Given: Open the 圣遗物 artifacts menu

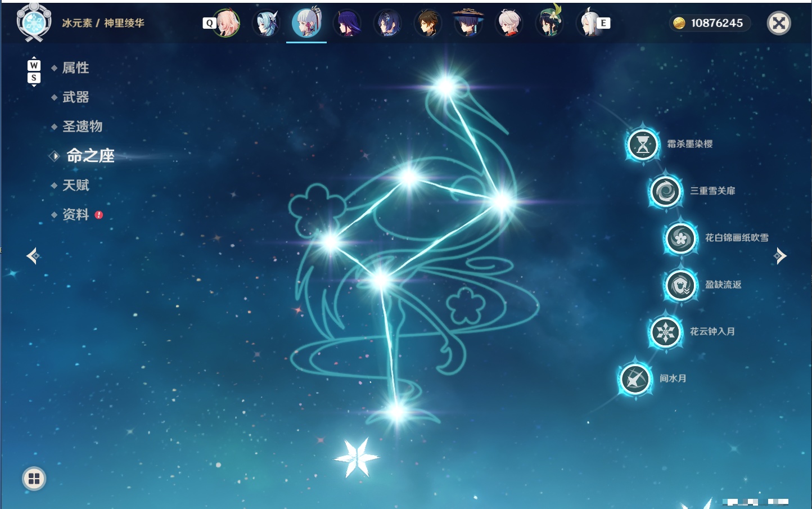Looking at the screenshot, I should pyautogui.click(x=82, y=127).
